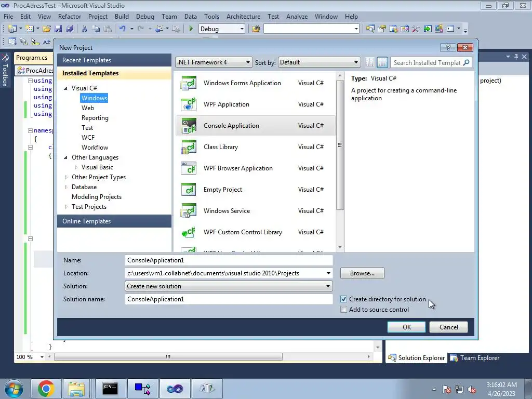Open the Analyze menu
This screenshot has width=532, height=399.
coord(297,16)
